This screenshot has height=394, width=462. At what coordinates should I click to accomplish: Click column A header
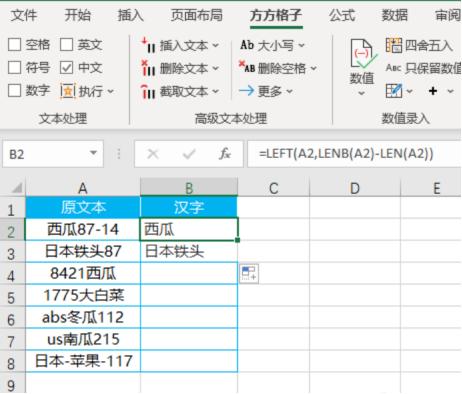click(83, 188)
